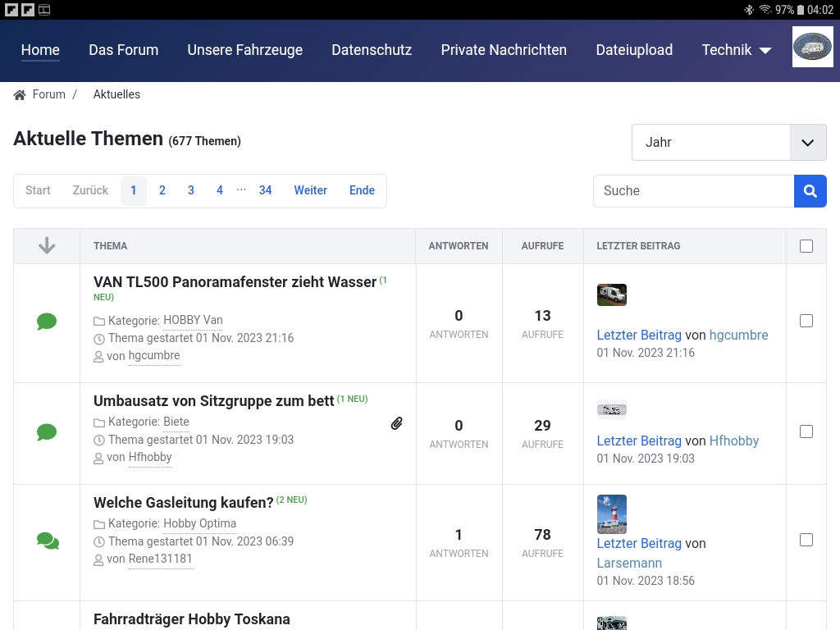Viewport: 840px width, 630px height.
Task: Click the home icon in breadcrumb
Action: tap(20, 95)
